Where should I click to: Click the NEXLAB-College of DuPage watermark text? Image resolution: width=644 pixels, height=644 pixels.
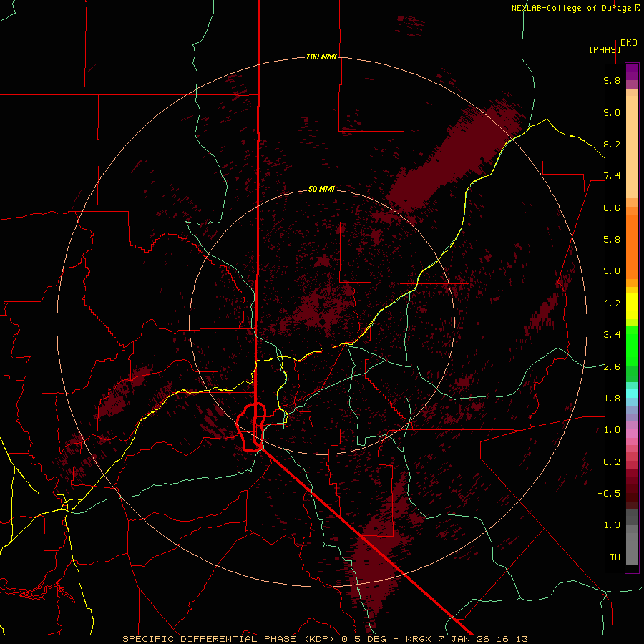(x=576, y=8)
